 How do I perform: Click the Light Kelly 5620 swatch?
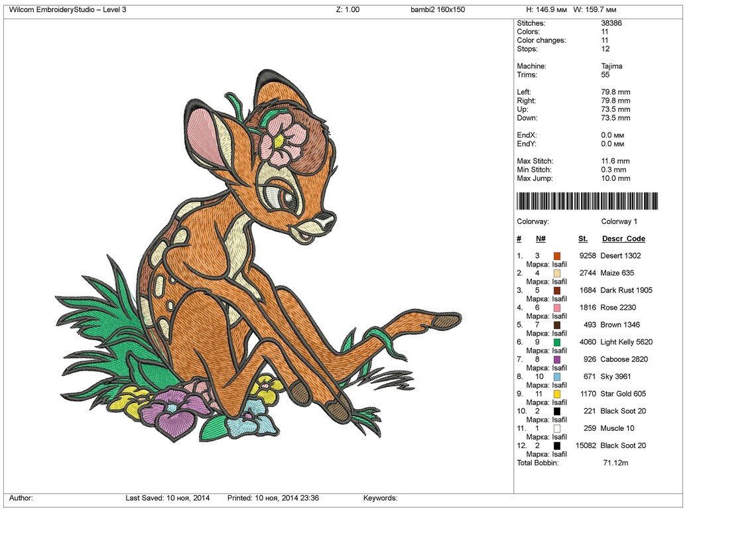click(x=557, y=341)
